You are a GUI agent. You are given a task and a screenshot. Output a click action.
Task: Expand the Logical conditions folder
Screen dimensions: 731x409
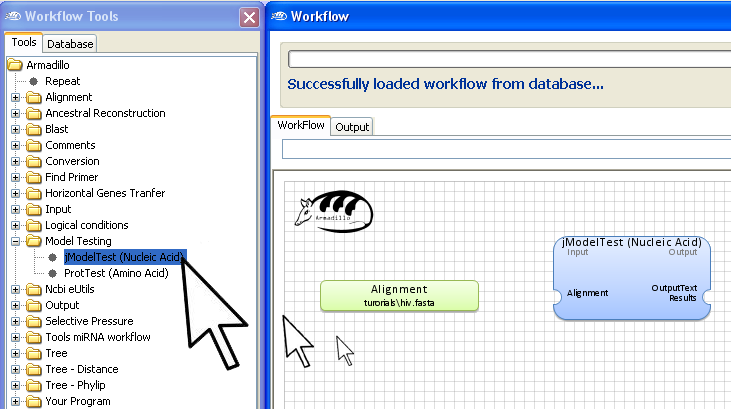point(15,225)
